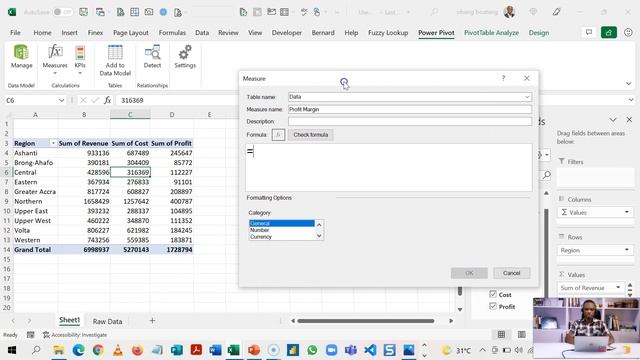Screen dimensions: 640x360
Task: Open the Measures dropdown in the ribbon
Action: (55, 60)
